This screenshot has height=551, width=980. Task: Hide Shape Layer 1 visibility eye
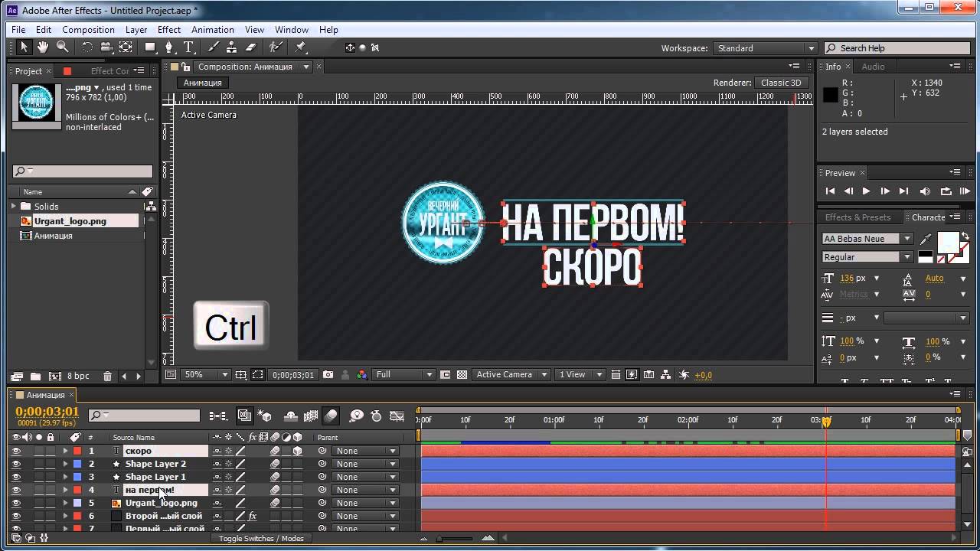click(16, 477)
